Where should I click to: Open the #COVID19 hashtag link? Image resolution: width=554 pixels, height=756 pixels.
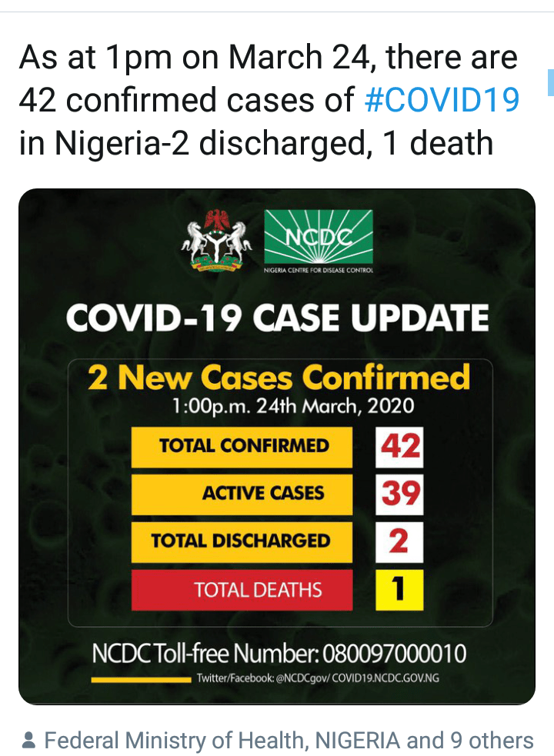(x=442, y=101)
